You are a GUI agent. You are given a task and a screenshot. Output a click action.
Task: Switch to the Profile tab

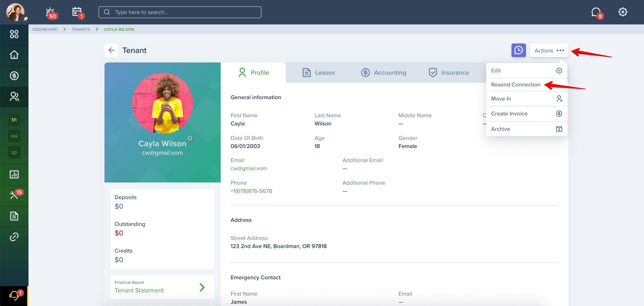pos(253,73)
